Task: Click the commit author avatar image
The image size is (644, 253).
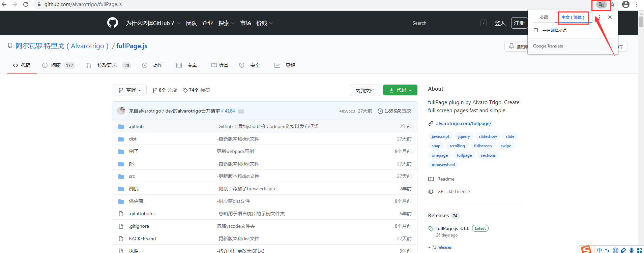Action: point(121,111)
